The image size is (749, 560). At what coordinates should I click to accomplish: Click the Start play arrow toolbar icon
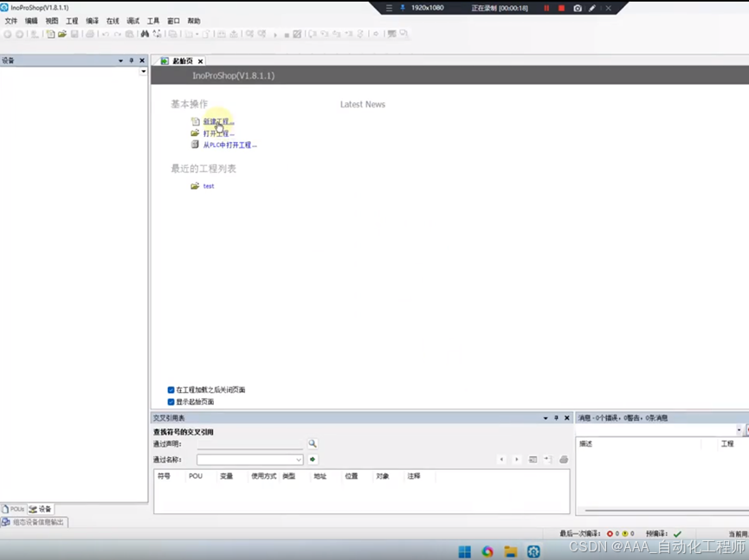click(275, 35)
